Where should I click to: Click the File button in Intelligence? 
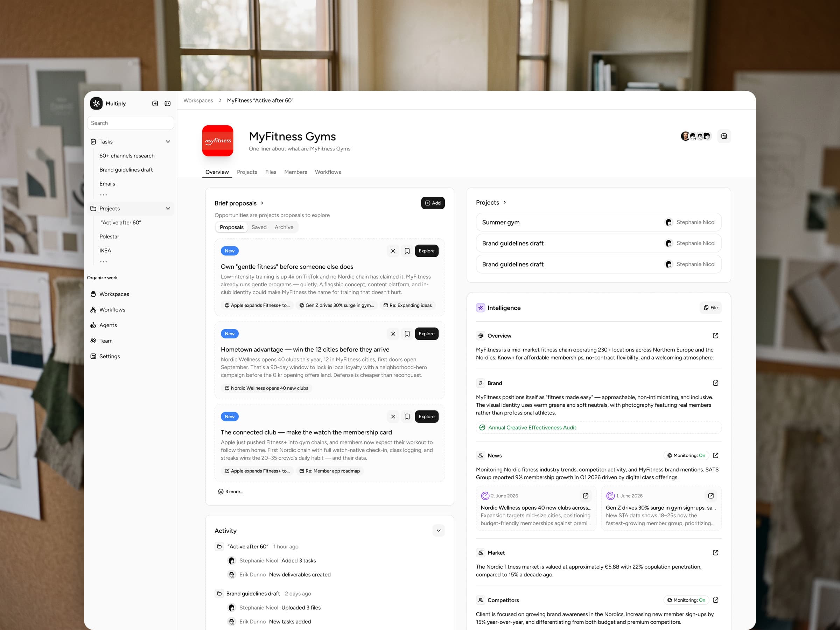710,308
